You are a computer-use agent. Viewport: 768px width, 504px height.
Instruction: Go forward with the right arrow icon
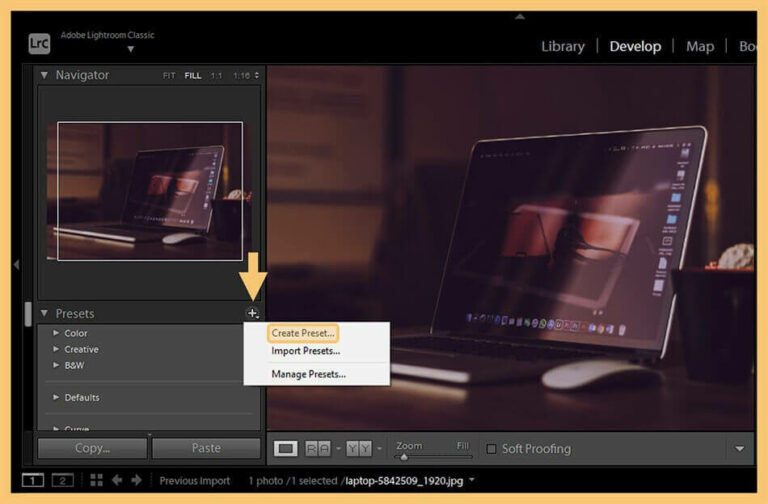coord(137,480)
